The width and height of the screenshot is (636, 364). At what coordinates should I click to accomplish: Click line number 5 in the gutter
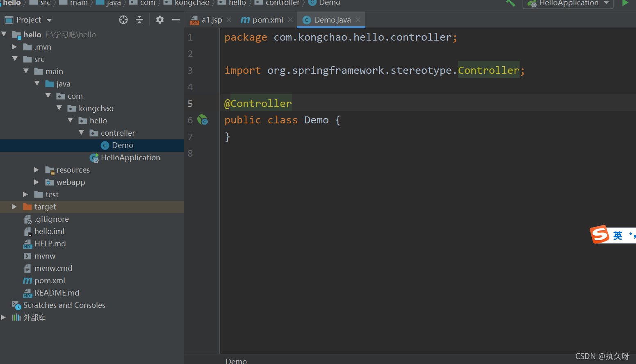(x=190, y=103)
